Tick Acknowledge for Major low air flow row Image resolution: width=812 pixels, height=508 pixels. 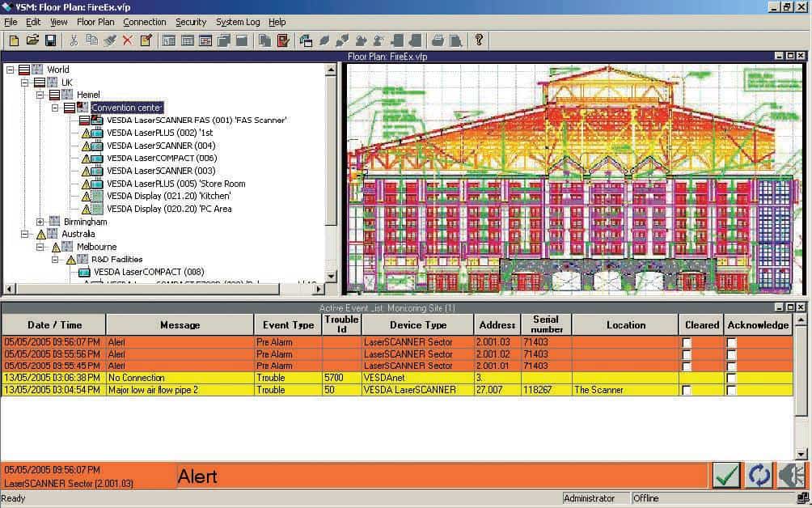[x=731, y=391]
